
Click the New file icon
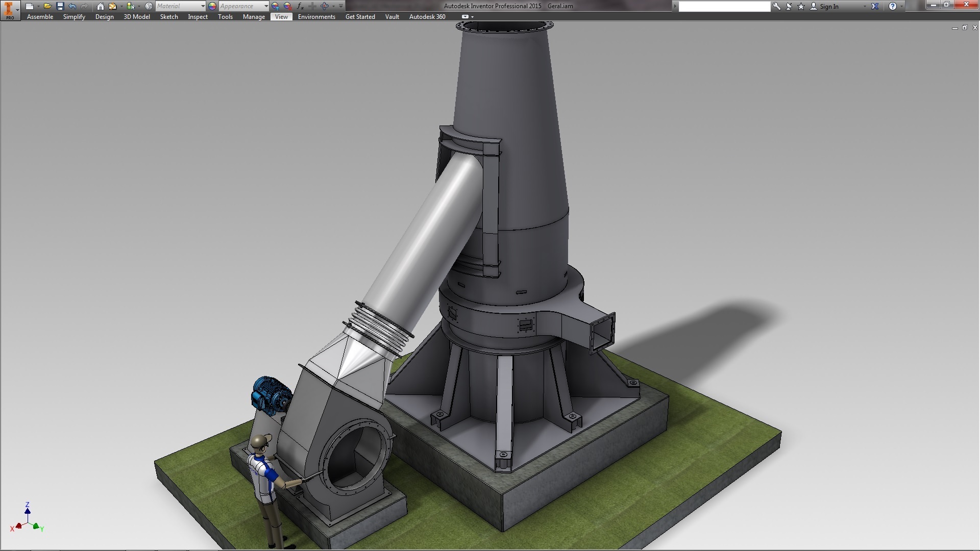pos(30,6)
